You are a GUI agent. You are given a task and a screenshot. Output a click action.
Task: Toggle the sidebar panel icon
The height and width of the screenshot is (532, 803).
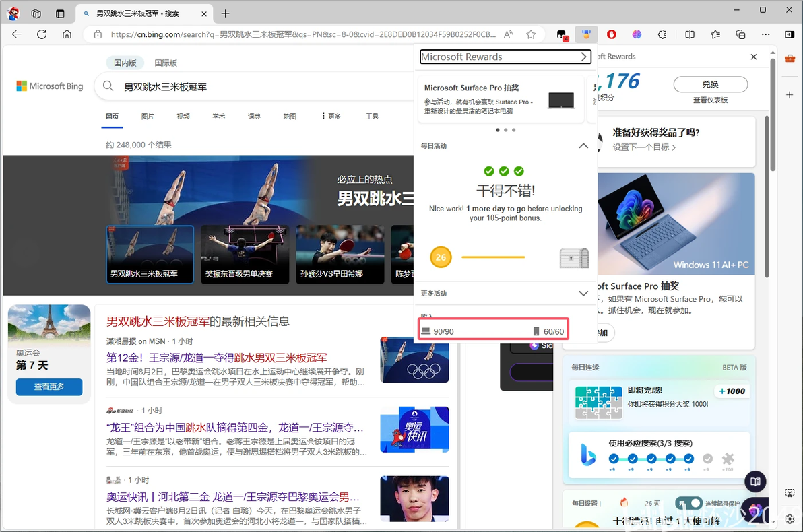pos(789,34)
